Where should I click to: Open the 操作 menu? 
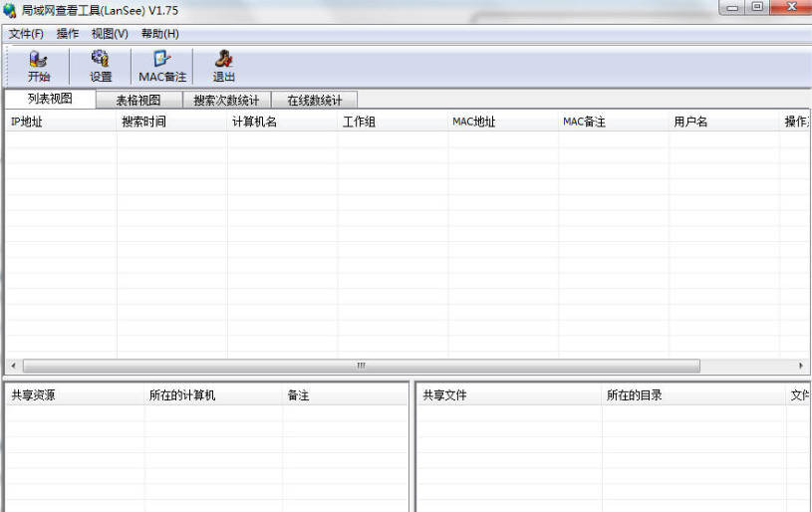(x=68, y=34)
